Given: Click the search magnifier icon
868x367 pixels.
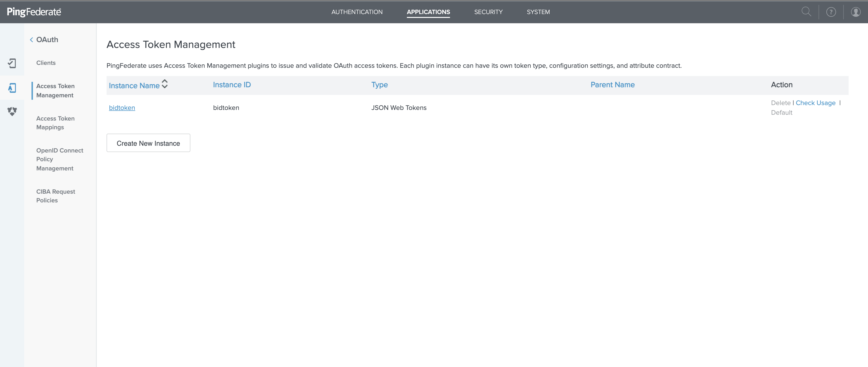Looking at the screenshot, I should coord(806,12).
